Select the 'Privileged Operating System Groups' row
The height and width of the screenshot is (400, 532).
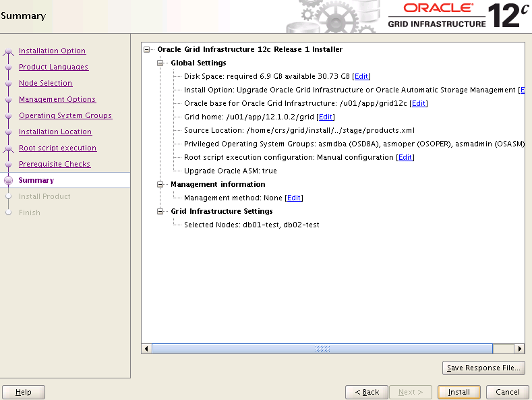(354, 144)
